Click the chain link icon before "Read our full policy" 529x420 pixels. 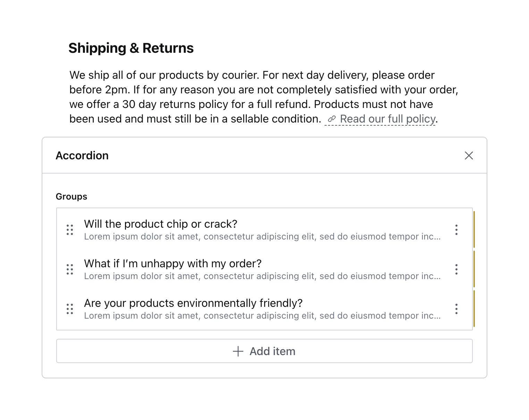tap(332, 119)
